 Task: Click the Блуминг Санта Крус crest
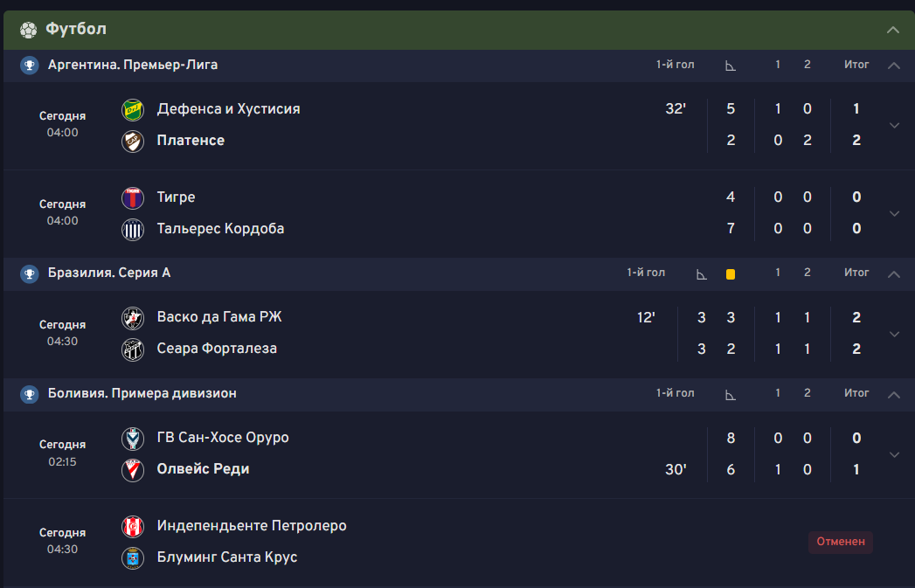pos(133,558)
